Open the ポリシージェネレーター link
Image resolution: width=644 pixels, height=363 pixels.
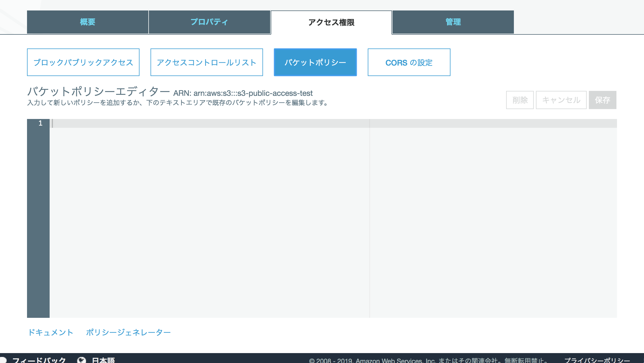point(128,332)
